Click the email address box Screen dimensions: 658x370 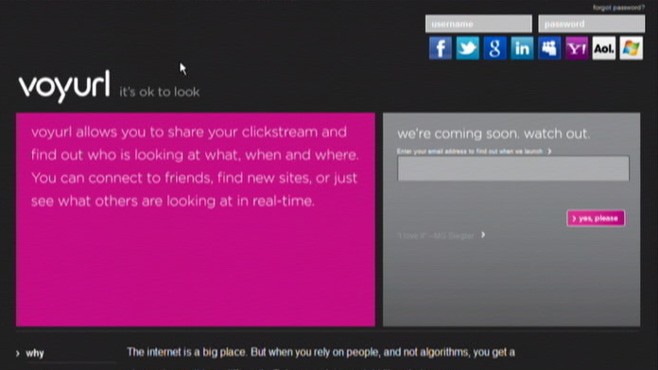click(x=513, y=169)
